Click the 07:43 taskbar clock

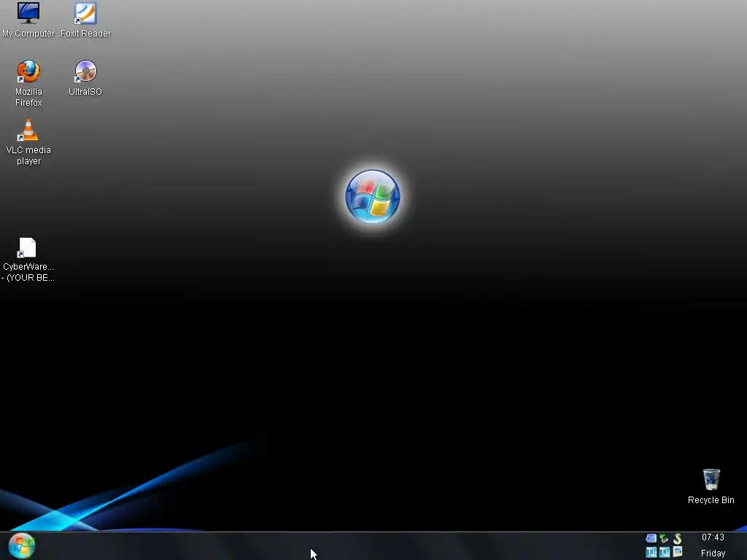click(x=713, y=537)
